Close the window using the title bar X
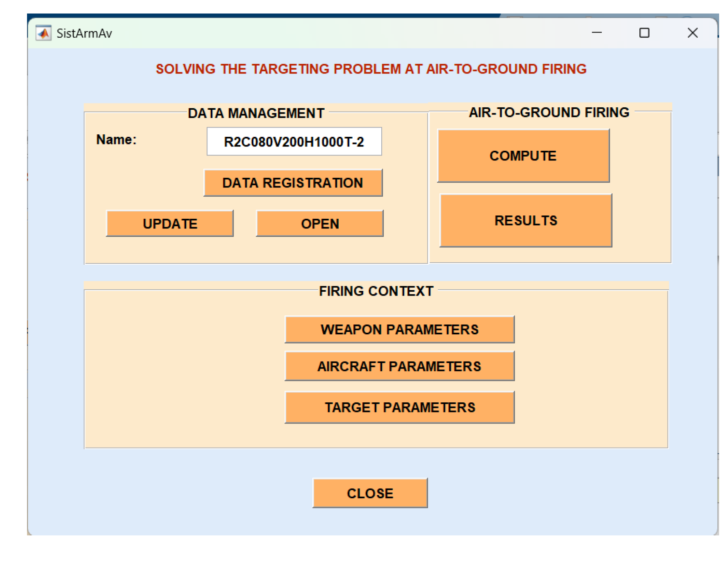Screen dimensions: 728x562 click(692, 33)
